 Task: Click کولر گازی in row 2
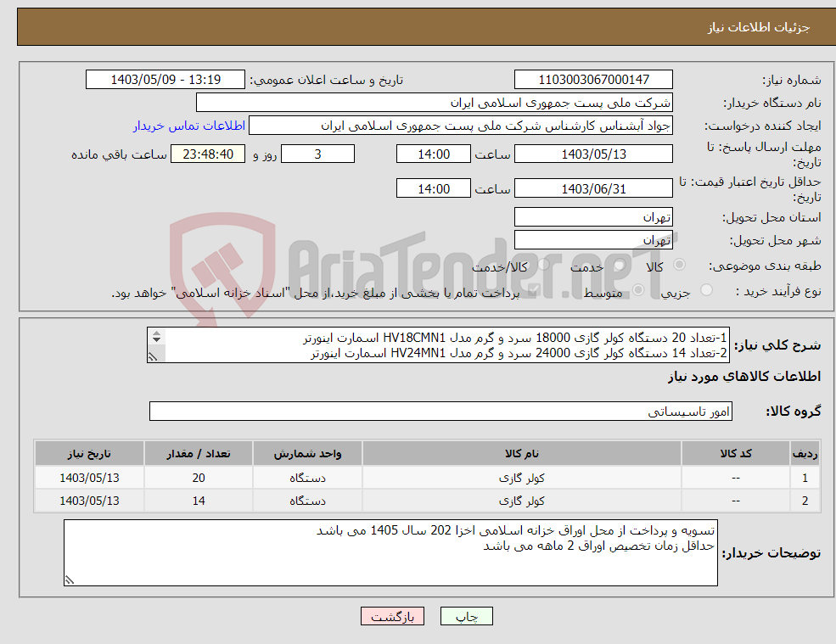click(522, 501)
